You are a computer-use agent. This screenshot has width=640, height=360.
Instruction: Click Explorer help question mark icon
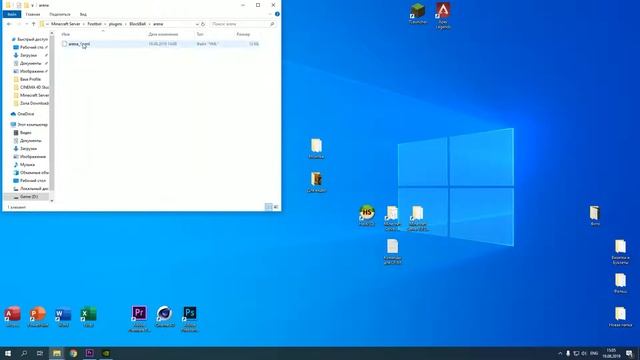tap(277, 14)
